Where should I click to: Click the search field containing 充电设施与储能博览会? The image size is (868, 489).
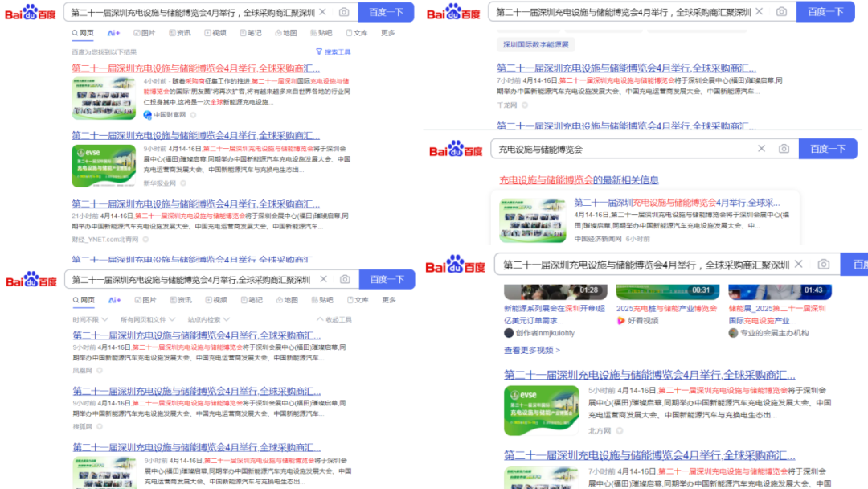point(623,149)
